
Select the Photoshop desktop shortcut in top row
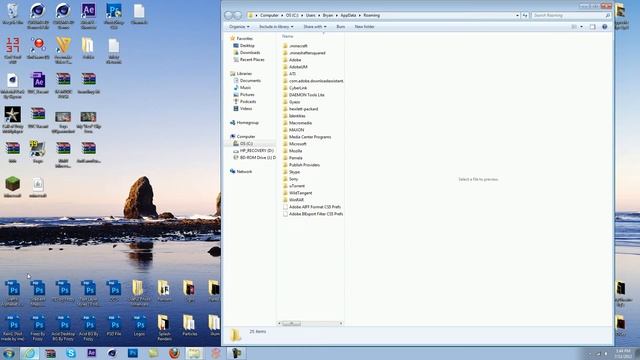pyautogui.click(x=114, y=15)
